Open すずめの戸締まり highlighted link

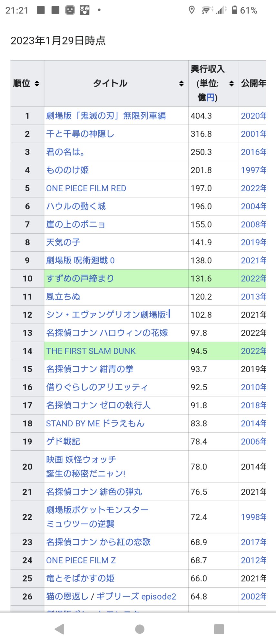(x=80, y=278)
